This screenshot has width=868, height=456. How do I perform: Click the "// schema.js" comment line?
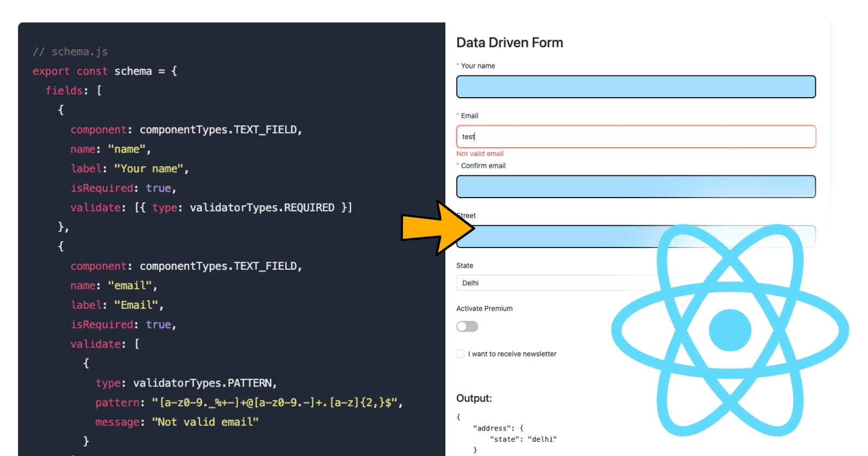(x=70, y=52)
